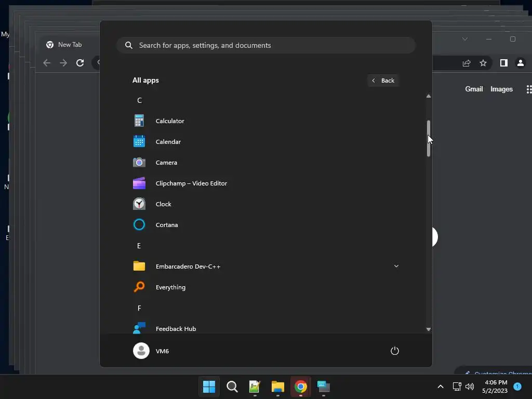This screenshot has width=532, height=399.
Task: Open the network tray icon
Action: [457, 386]
